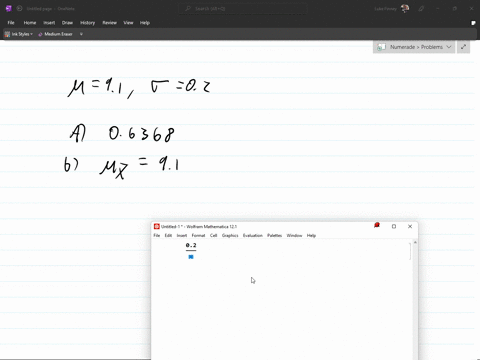This screenshot has width=480, height=360.
Task: Open the OneNote File menu
Action: coord(11,23)
